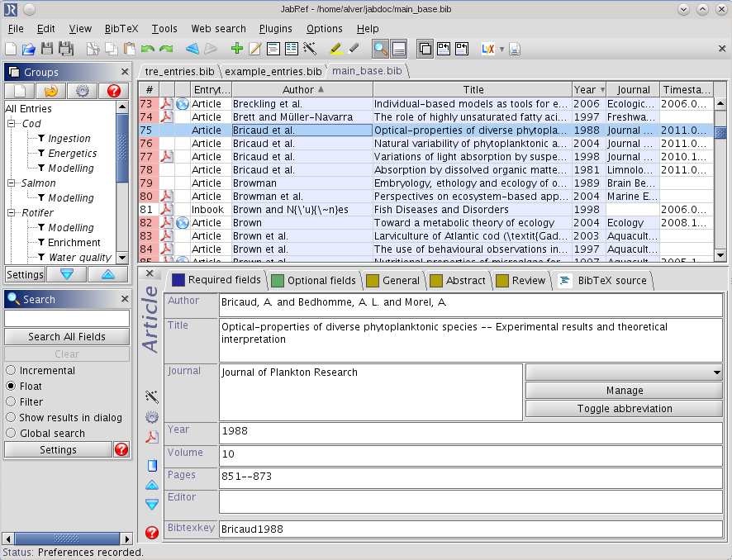This screenshot has height=560, width=732.
Task: Click the Search text input field
Action: click(x=67, y=318)
